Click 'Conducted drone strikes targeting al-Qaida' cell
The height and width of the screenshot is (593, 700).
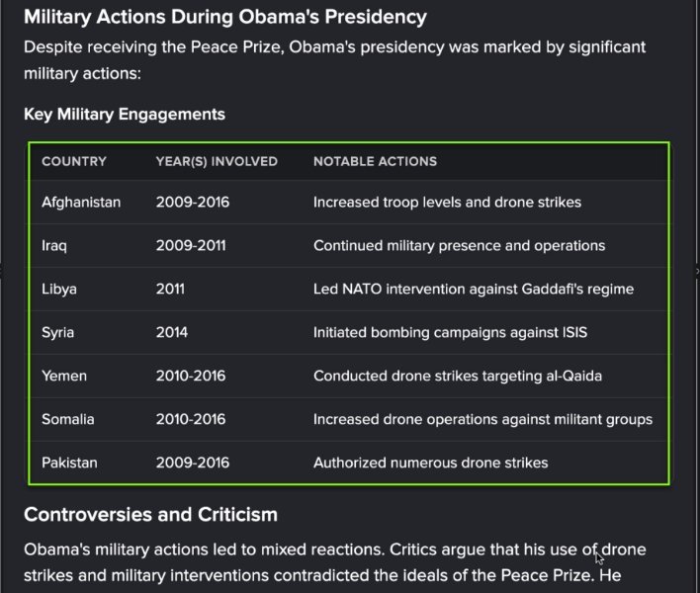pyautogui.click(x=458, y=376)
